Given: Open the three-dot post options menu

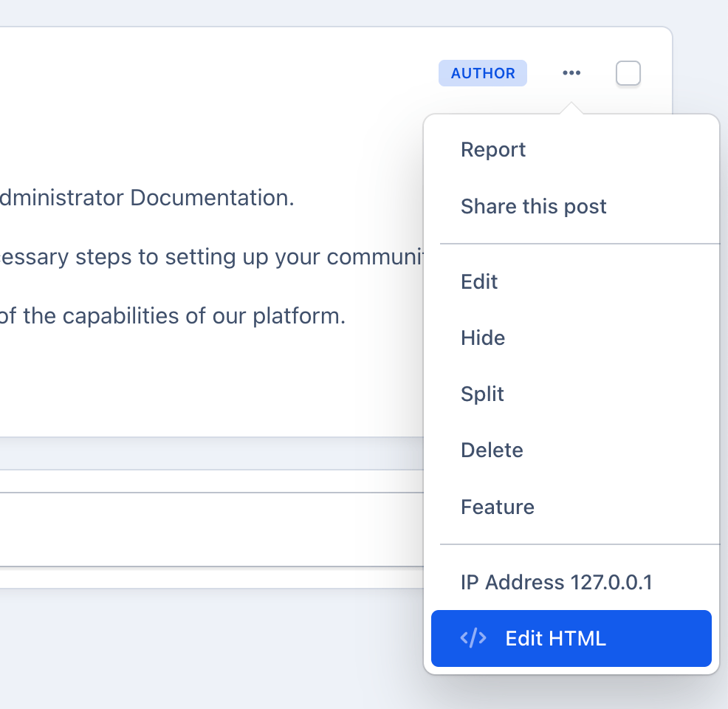Looking at the screenshot, I should pyautogui.click(x=571, y=73).
